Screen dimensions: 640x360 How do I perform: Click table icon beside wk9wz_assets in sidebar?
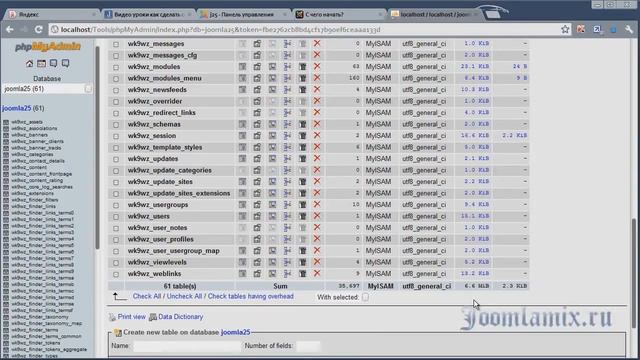point(6,122)
